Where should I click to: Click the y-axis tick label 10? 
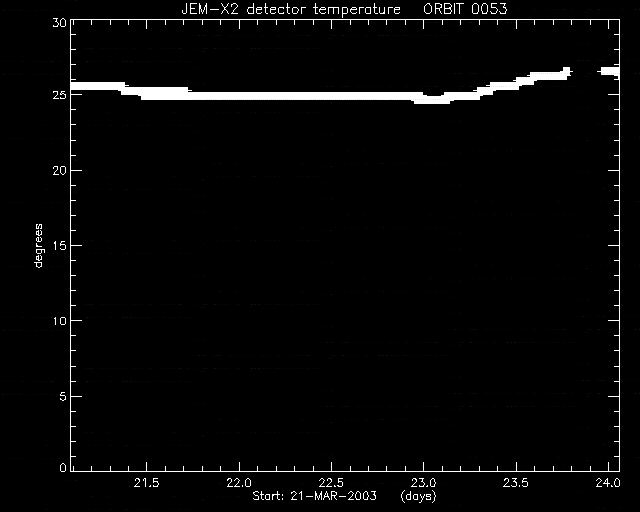(60, 321)
